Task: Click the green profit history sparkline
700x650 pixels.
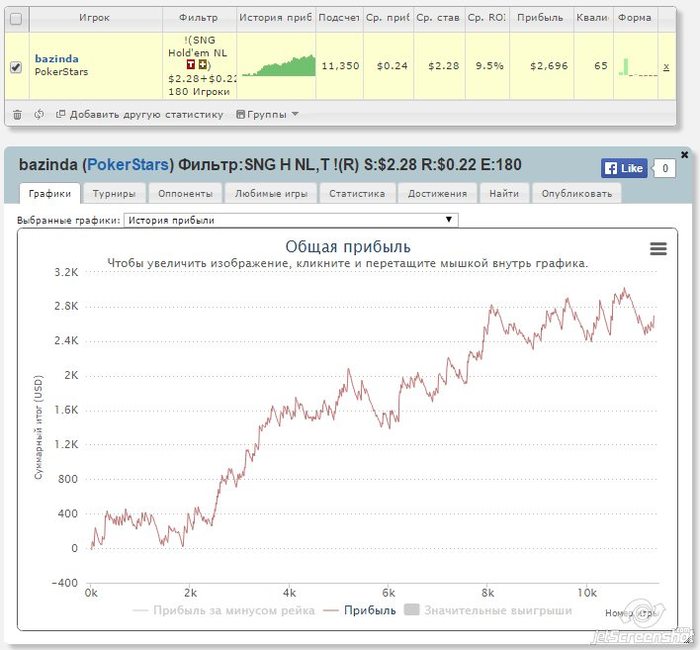Action: tap(279, 66)
